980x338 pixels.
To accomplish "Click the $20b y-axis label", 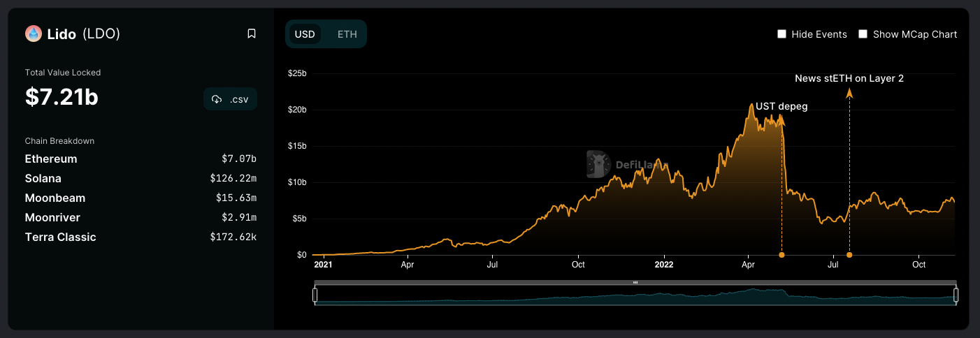I will [x=298, y=110].
